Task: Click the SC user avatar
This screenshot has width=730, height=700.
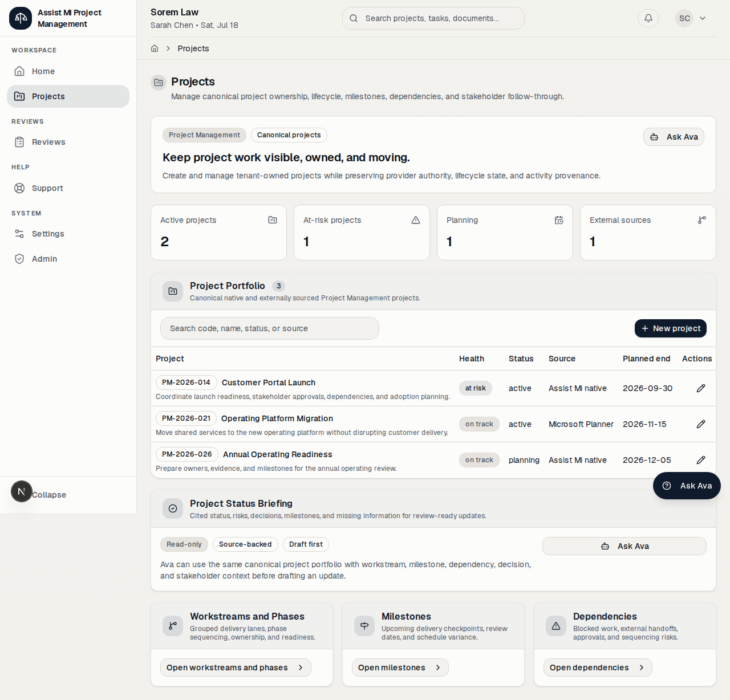Action: pos(684,18)
